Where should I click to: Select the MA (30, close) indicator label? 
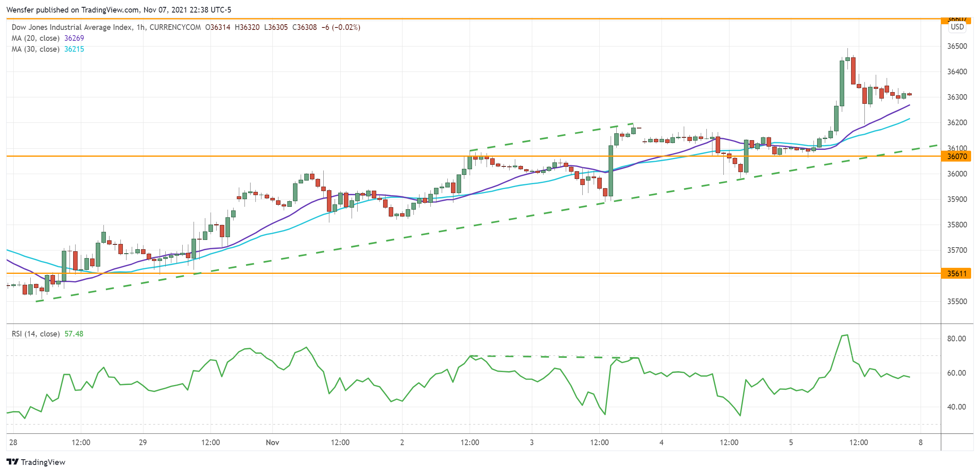click(x=36, y=49)
